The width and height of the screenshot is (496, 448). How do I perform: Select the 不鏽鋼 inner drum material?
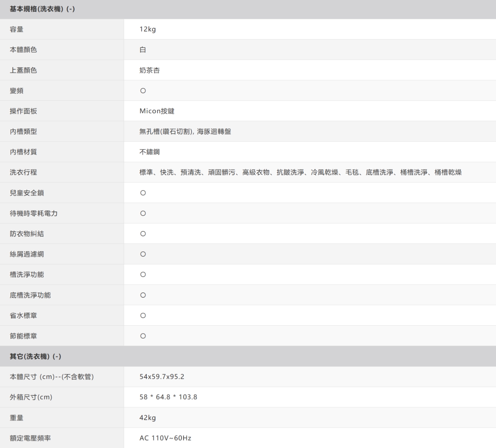pyautogui.click(x=150, y=152)
